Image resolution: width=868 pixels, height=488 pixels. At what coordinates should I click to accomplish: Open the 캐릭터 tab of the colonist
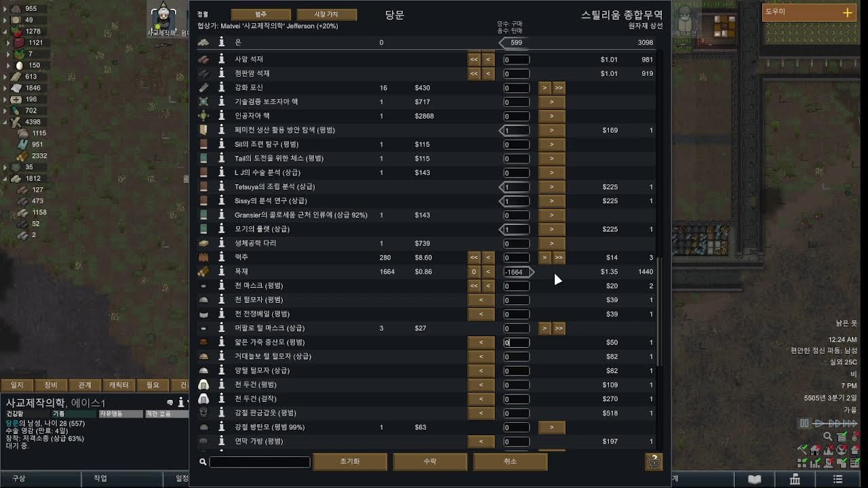point(119,385)
